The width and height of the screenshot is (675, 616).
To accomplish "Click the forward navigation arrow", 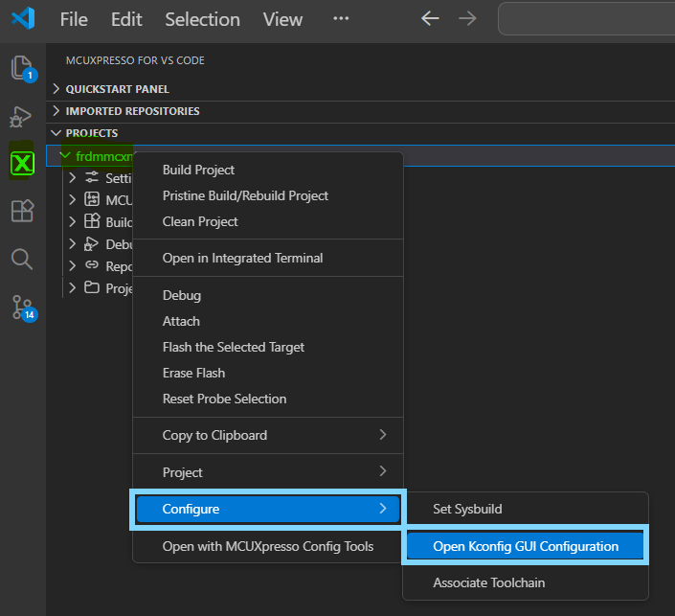I will pos(467,19).
